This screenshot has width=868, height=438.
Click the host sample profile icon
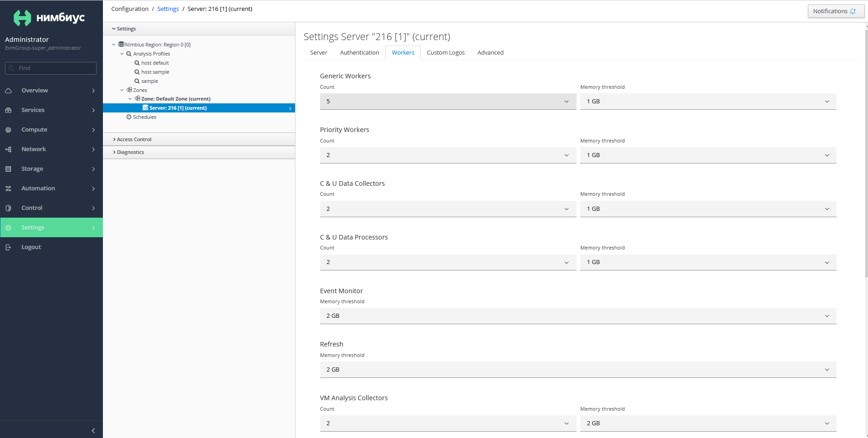(x=137, y=72)
